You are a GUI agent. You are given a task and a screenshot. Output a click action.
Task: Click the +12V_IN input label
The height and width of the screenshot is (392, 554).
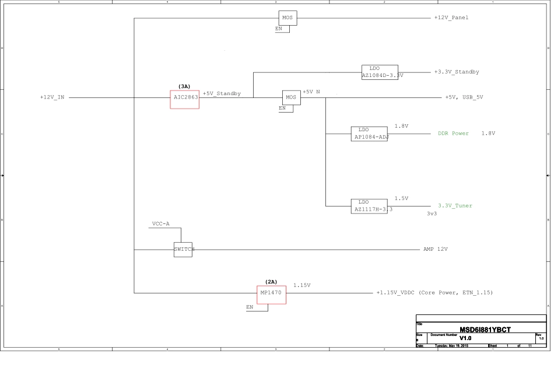pyautogui.click(x=52, y=97)
